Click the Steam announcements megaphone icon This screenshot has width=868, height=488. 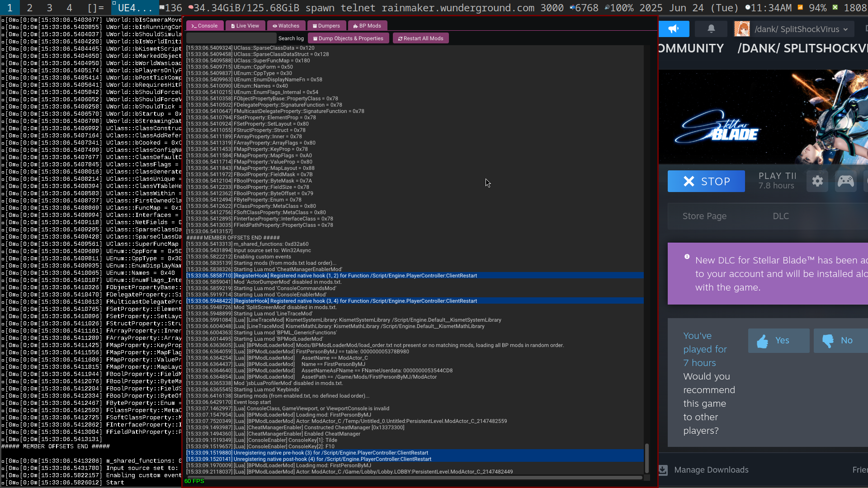[674, 29]
